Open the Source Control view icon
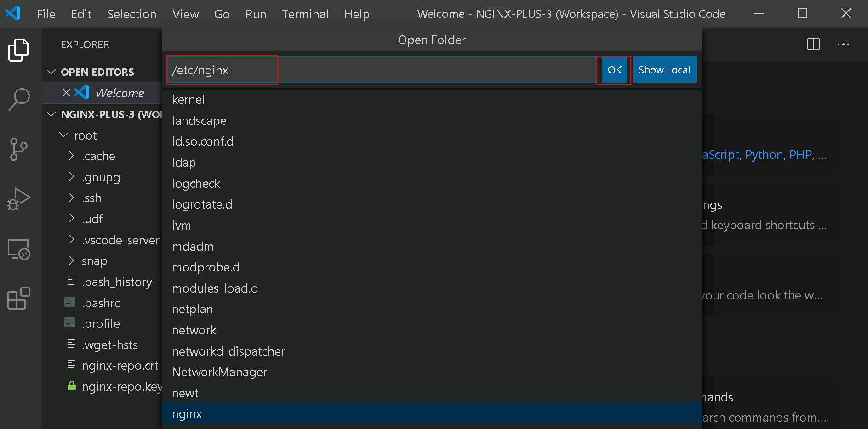 [19, 149]
